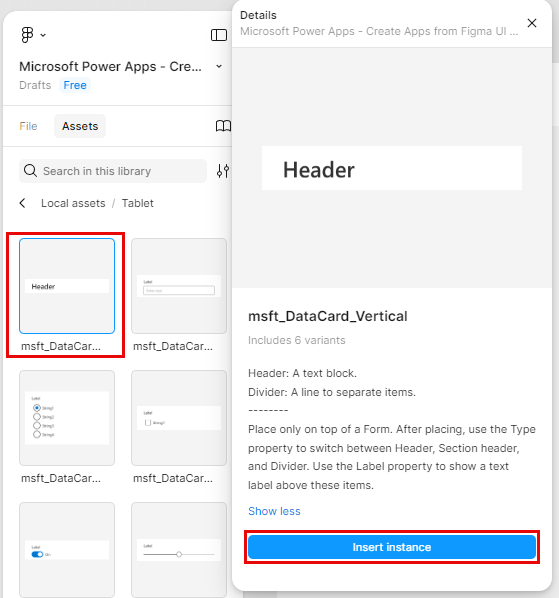Expand the file name dropdown chevron

[219, 66]
